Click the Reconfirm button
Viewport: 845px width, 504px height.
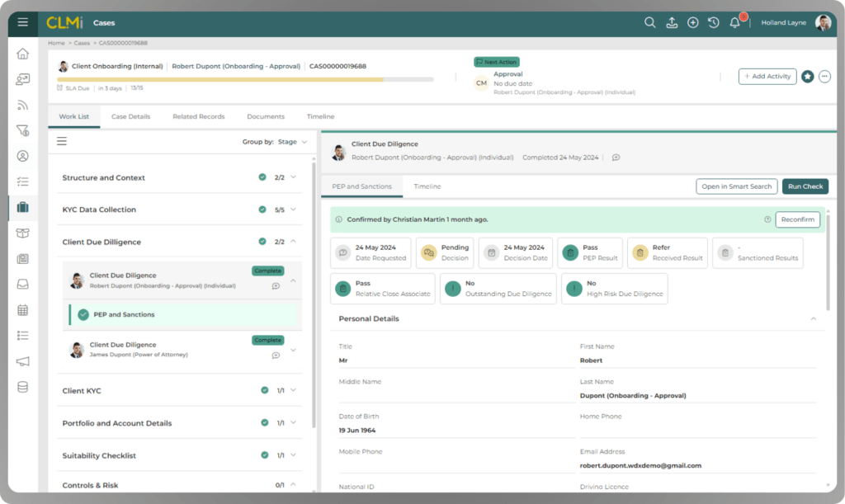pos(798,219)
